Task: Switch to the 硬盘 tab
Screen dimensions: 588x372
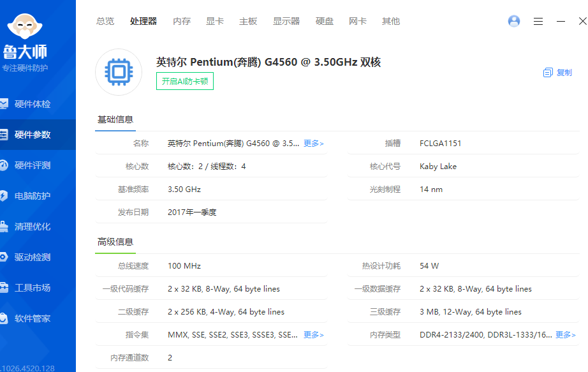Action: pos(325,21)
